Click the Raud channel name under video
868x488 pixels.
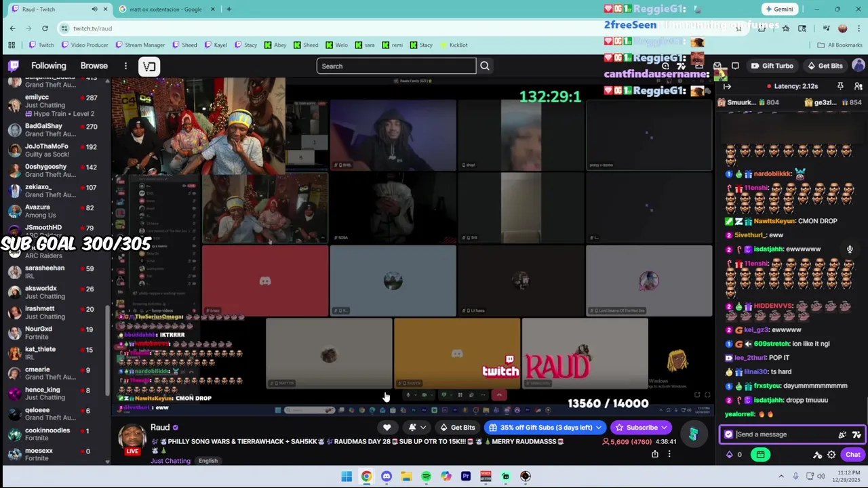tap(160, 427)
